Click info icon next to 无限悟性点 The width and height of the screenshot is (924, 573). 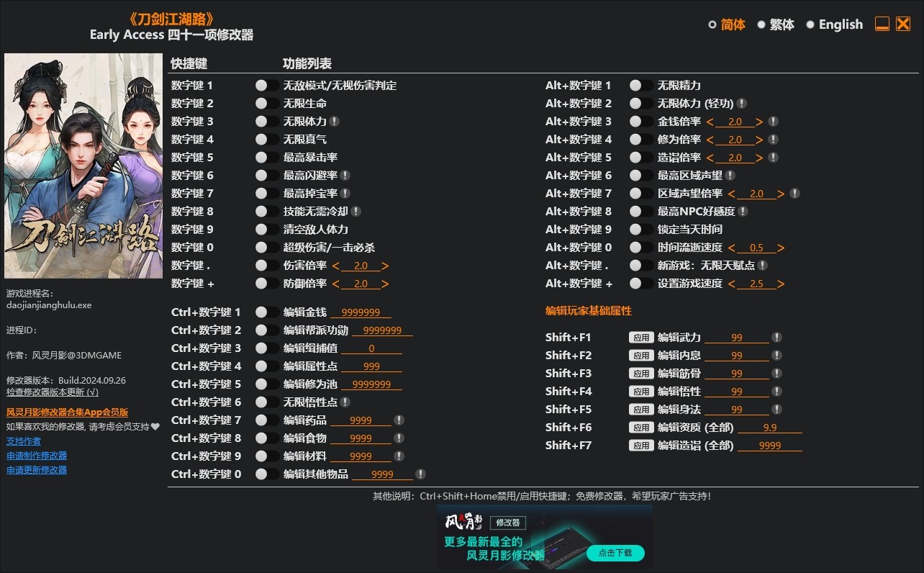(345, 402)
